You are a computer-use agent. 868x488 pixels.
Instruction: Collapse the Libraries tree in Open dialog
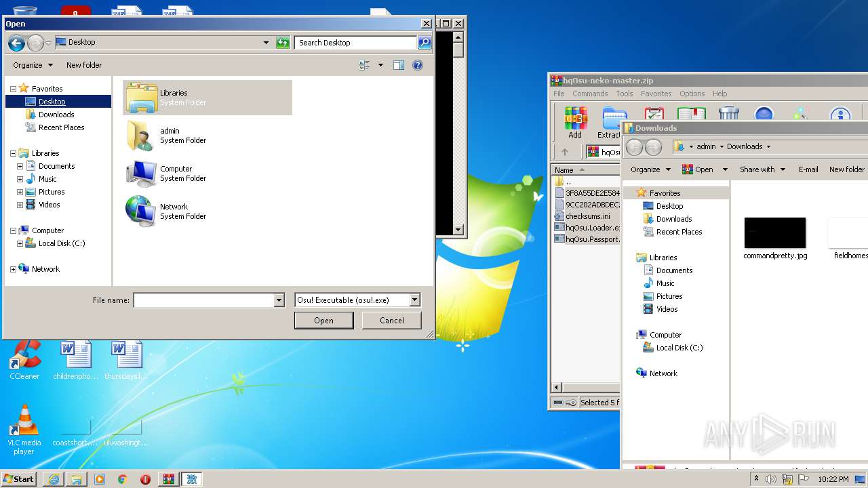(x=13, y=153)
